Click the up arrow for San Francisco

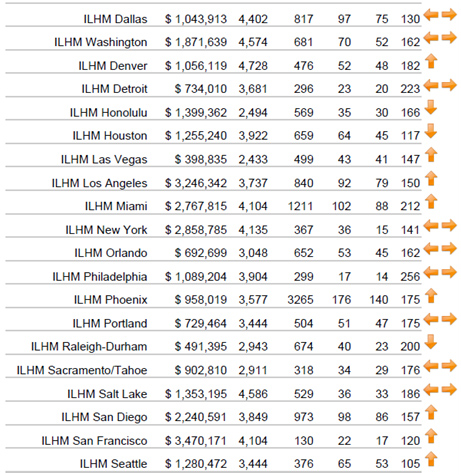pos(431,436)
